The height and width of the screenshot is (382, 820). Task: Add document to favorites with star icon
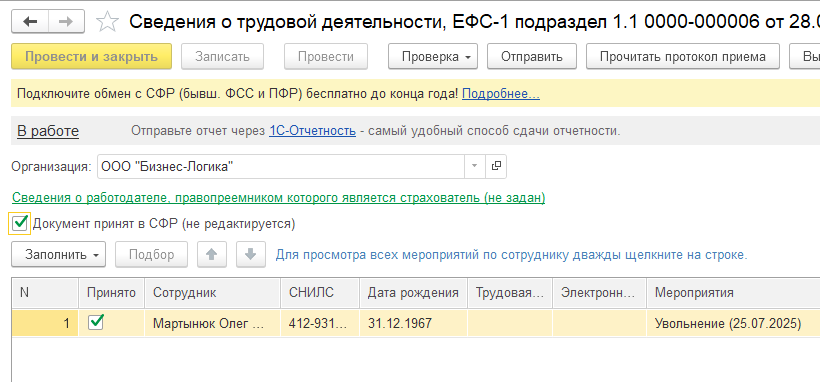[107, 22]
